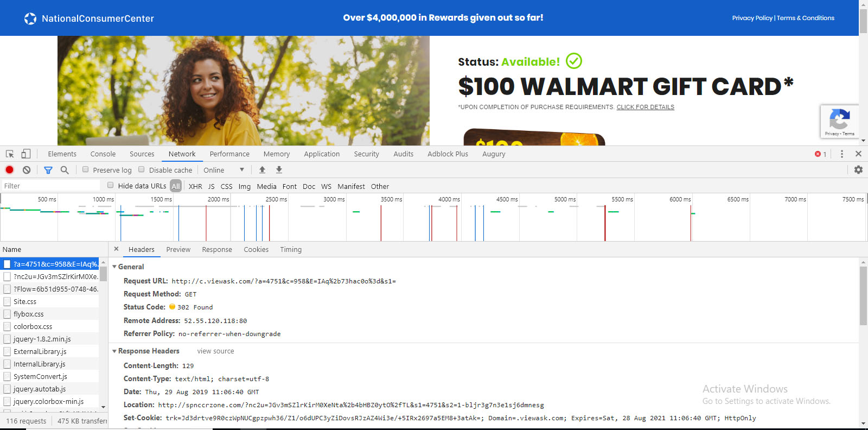Viewport: 868px width, 430px height.
Task: Filter requests by CSS type
Action: pos(227,186)
